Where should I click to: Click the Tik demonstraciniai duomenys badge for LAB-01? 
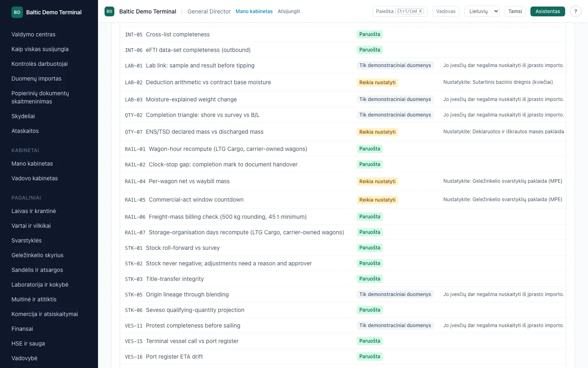pos(395,65)
